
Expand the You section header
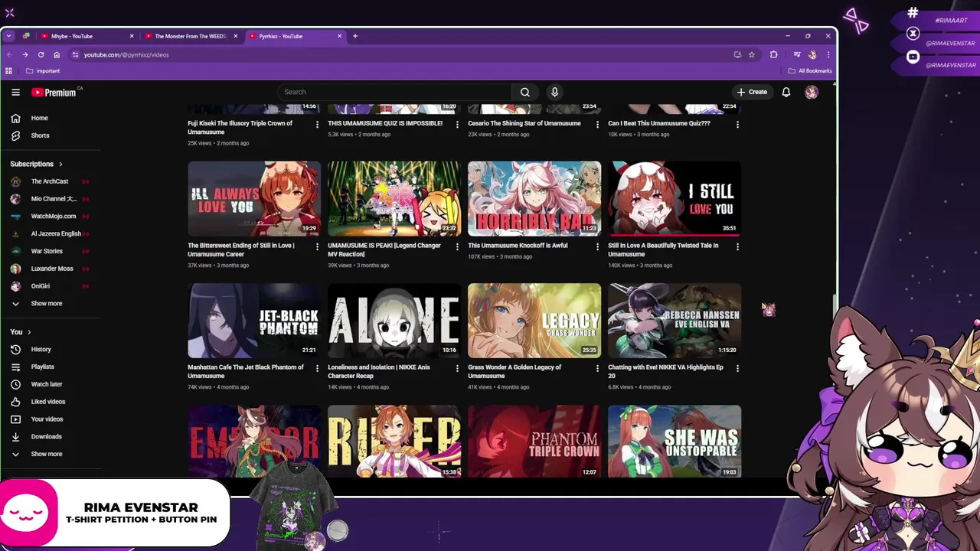21,332
